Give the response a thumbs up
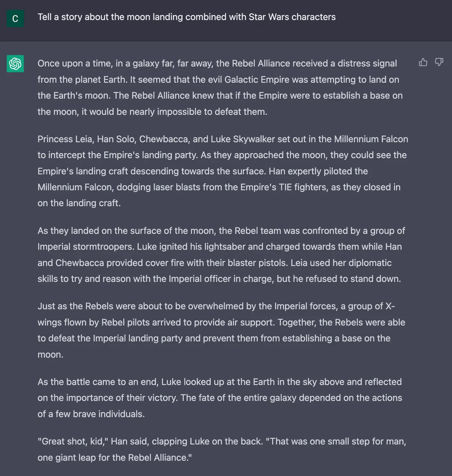The width and height of the screenshot is (452, 476). point(423,62)
